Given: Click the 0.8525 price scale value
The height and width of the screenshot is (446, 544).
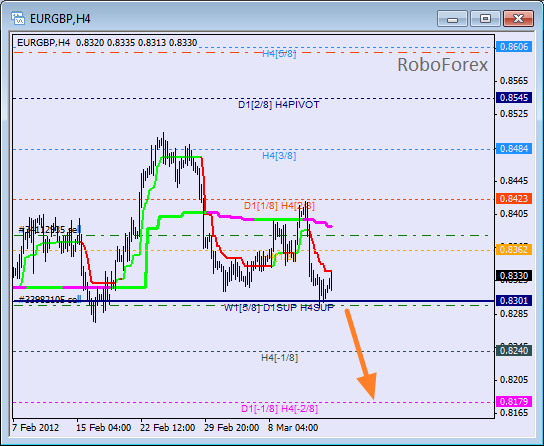Looking at the screenshot, I should click(514, 114).
